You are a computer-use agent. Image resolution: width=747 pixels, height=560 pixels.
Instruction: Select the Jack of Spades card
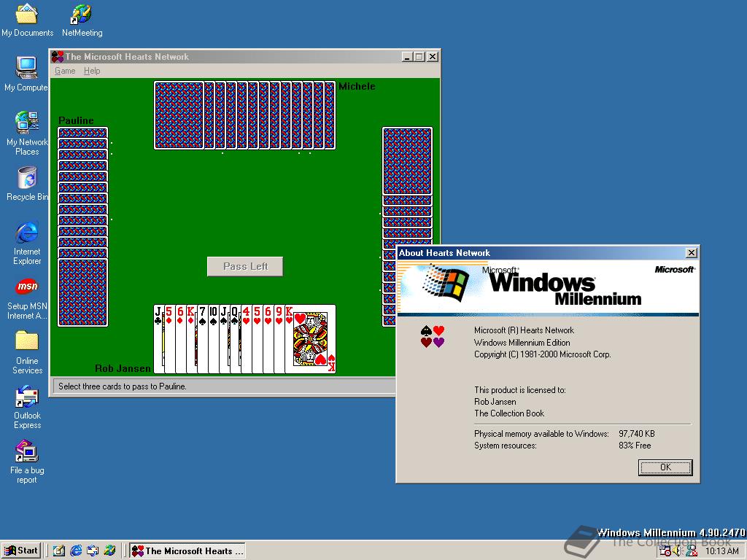click(225, 339)
